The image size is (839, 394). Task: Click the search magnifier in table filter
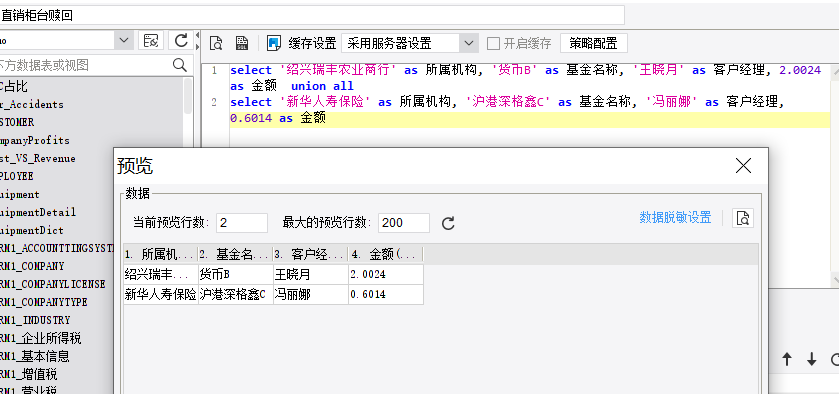coord(179,65)
